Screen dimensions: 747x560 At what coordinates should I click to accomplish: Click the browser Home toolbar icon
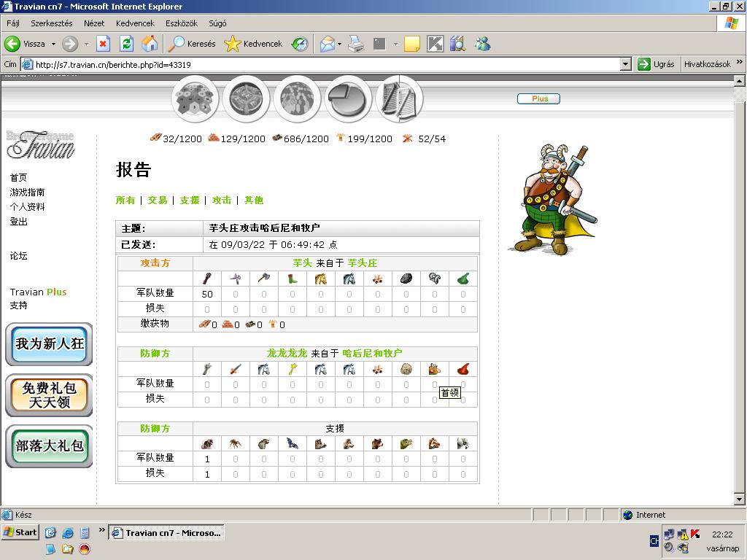click(x=149, y=44)
